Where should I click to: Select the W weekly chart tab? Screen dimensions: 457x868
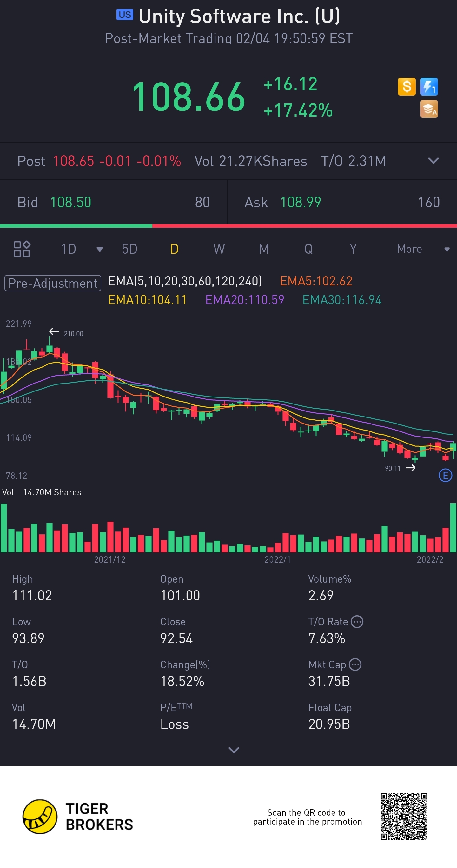[219, 249]
